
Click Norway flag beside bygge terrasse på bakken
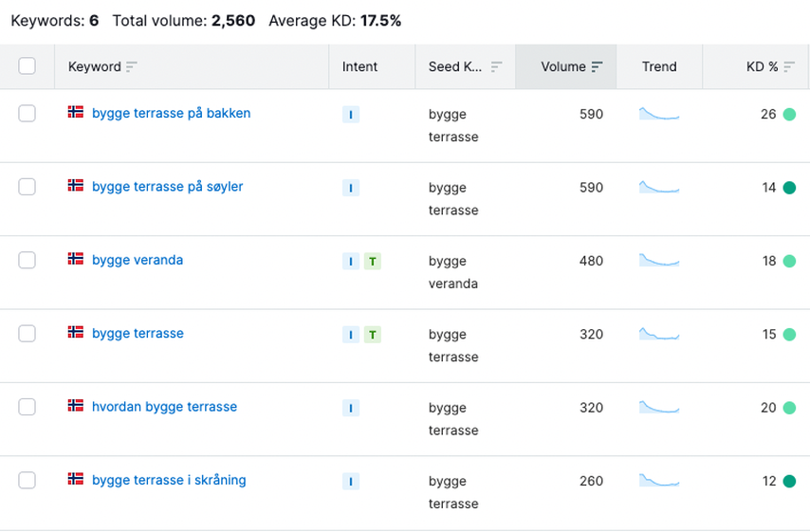pyautogui.click(x=76, y=113)
